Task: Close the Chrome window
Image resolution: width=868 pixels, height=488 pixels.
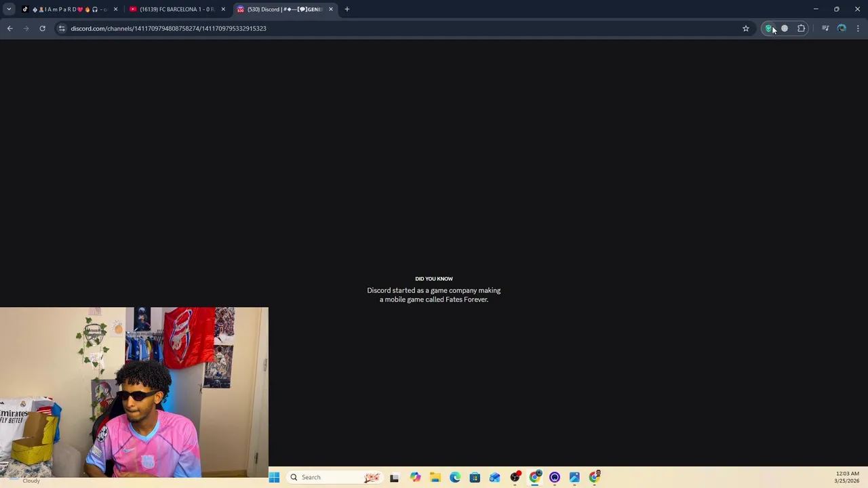Action: 857,9
